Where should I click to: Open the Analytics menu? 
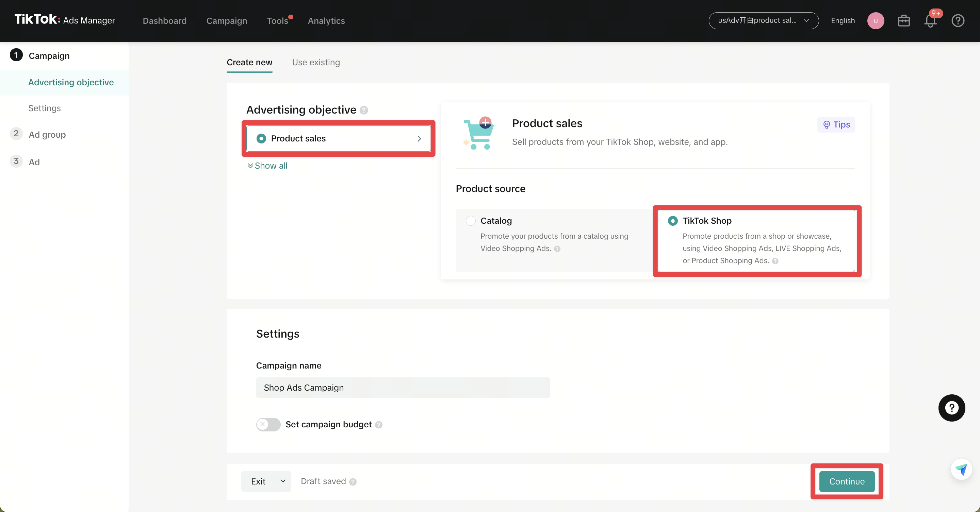click(326, 21)
